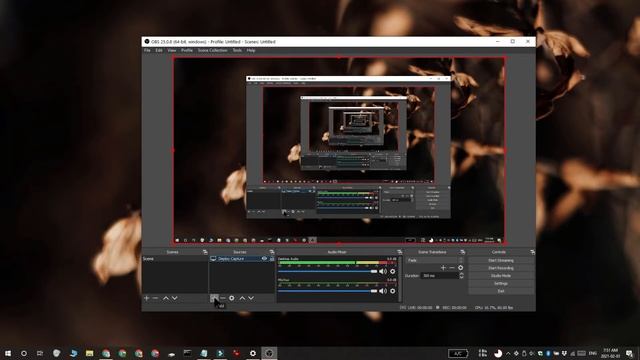640x360 pixels.
Task: Open the Tools menu
Action: (x=237, y=50)
